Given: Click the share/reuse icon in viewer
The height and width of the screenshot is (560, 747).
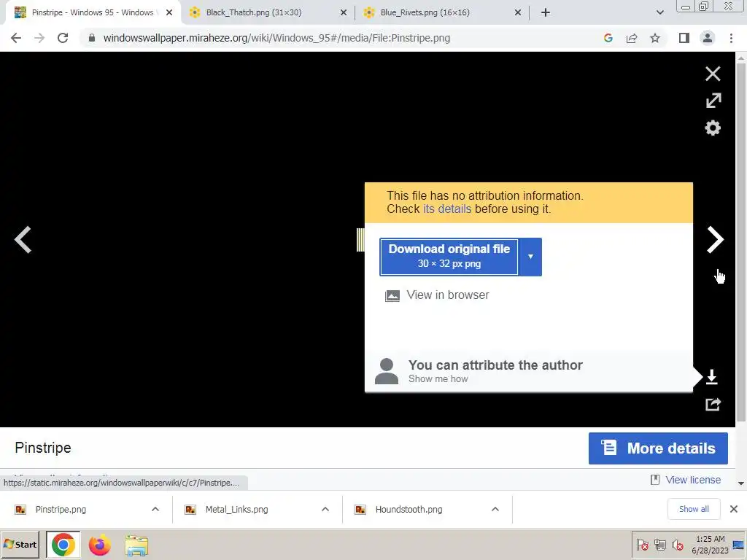Looking at the screenshot, I should (x=713, y=404).
